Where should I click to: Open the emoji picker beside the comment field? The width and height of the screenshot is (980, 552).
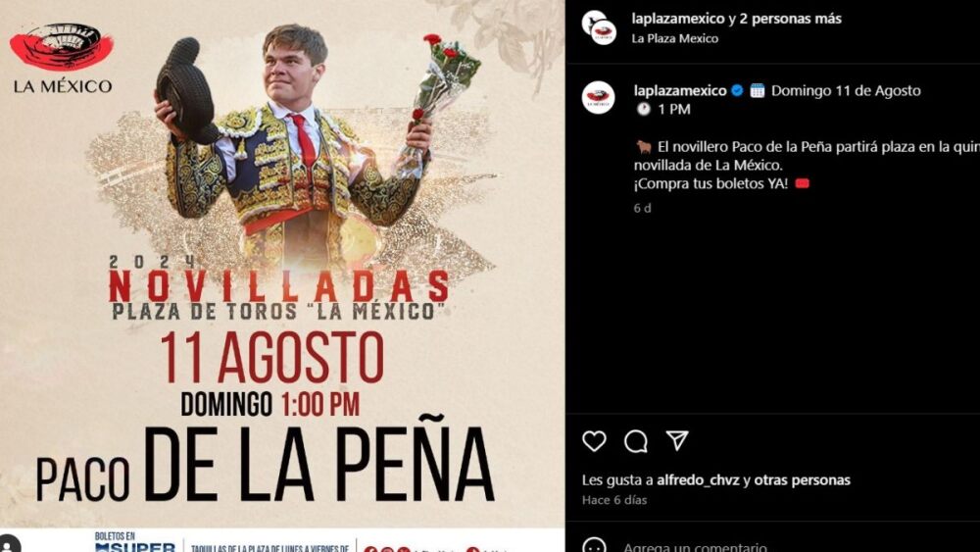coord(594,546)
